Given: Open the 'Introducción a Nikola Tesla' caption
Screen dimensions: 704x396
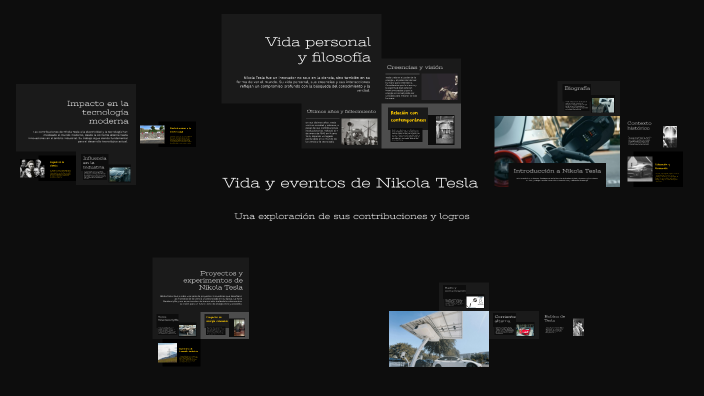Looking at the screenshot, I should pos(557,174).
